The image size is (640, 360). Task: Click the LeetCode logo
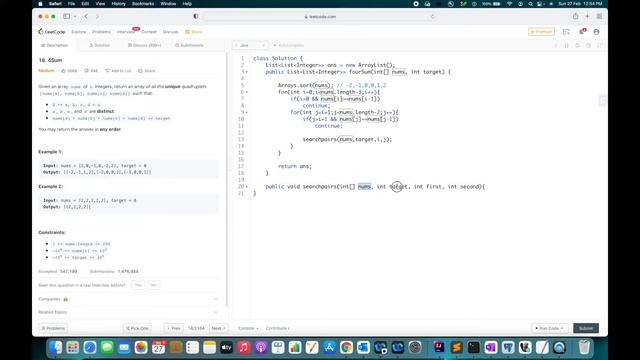pyautogui.click(x=51, y=31)
